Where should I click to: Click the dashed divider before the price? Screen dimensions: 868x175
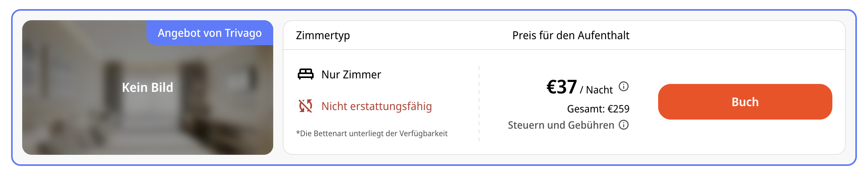[479, 104]
